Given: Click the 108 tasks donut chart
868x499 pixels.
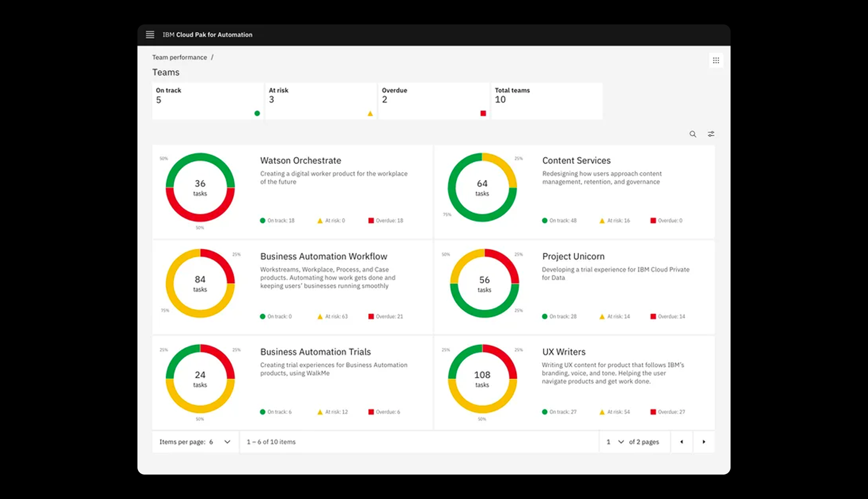Looking at the screenshot, I should point(482,379).
